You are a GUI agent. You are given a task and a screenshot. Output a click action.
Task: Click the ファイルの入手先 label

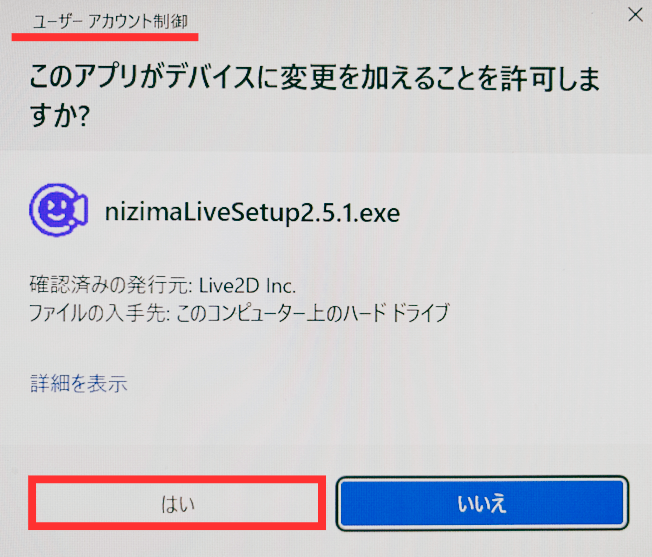pos(99,313)
